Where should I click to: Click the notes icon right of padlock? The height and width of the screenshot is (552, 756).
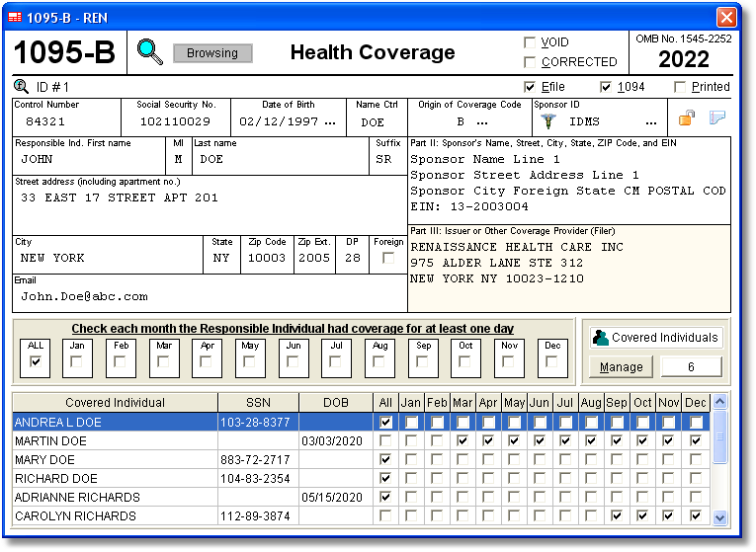(716, 119)
